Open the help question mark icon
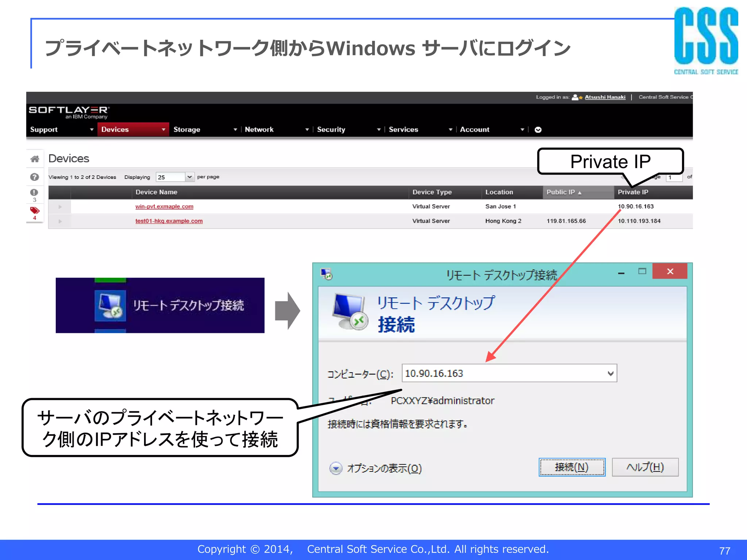This screenshot has width=747, height=560. click(x=35, y=177)
